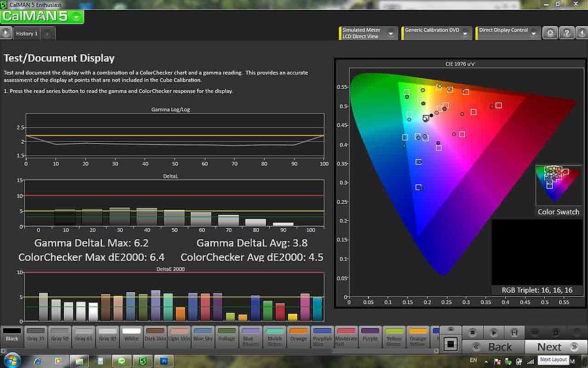Open the CalMAN settings gear
This screenshot has width=588, height=368.
(550, 33)
